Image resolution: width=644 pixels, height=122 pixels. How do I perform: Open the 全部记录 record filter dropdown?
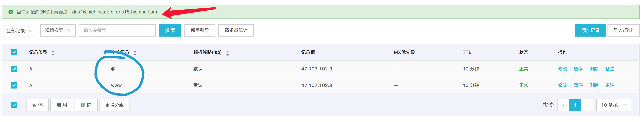[19, 31]
